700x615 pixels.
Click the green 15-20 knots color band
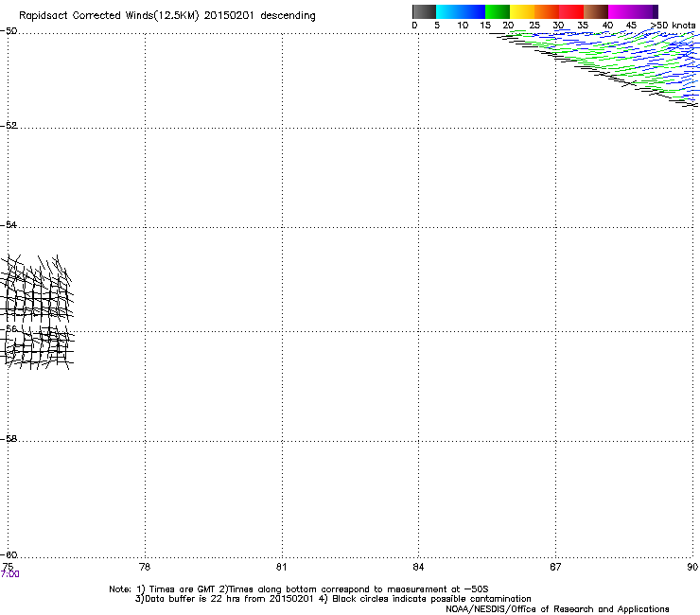(498, 11)
